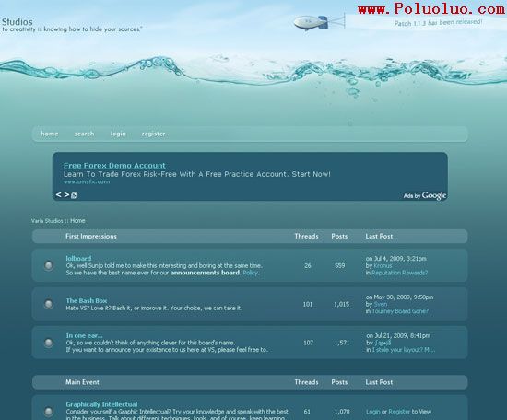
Task: Open the Free Forex Demo Account ad
Action: (114, 166)
